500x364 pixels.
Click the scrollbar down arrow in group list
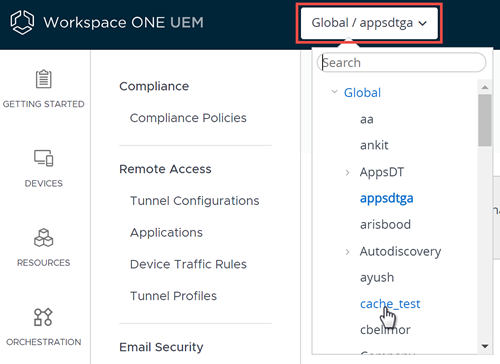pos(485,346)
